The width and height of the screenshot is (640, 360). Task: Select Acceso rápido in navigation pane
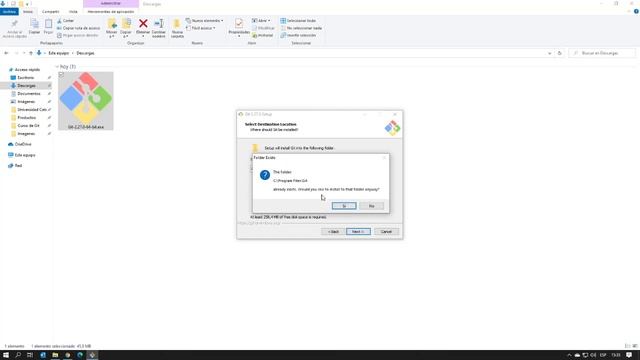pos(27,70)
